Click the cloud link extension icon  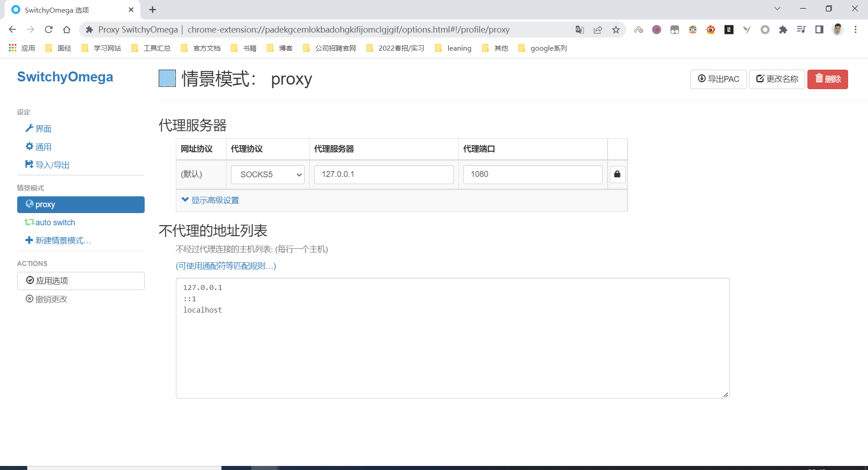(x=638, y=30)
